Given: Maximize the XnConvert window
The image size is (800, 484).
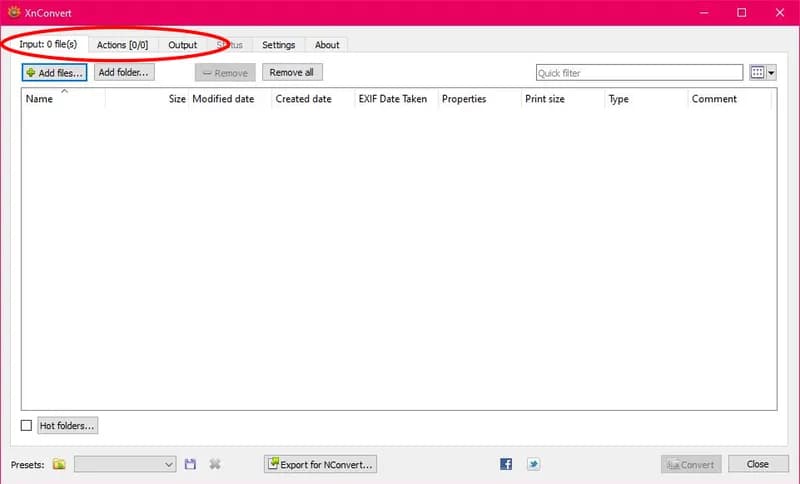Looking at the screenshot, I should [x=741, y=13].
